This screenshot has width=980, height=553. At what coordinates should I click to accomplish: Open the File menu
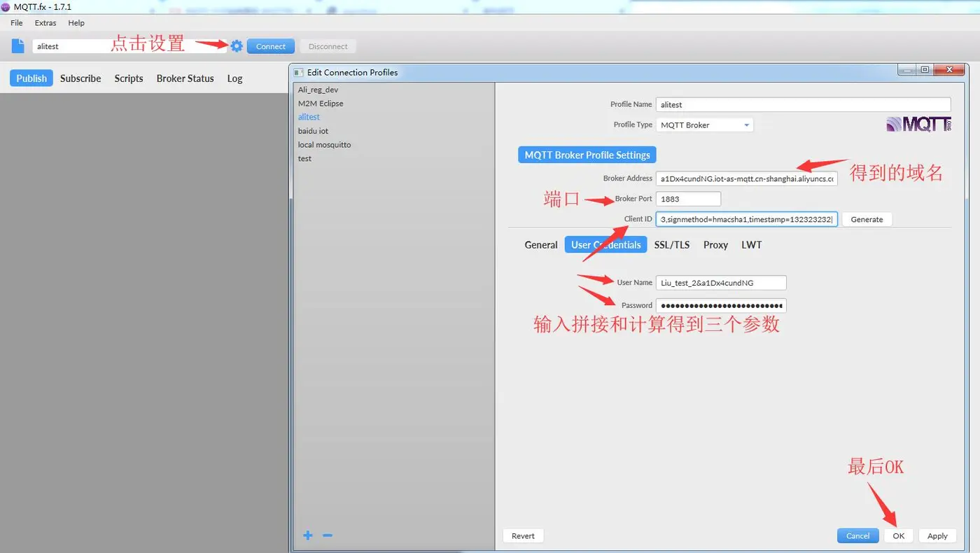pyautogui.click(x=17, y=23)
